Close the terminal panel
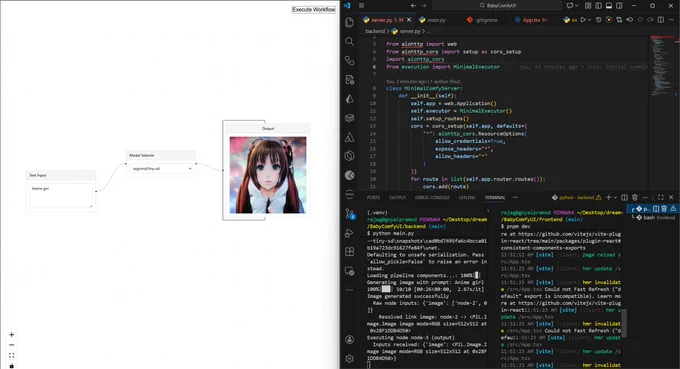Image resolution: width=680 pixels, height=369 pixels. click(671, 197)
